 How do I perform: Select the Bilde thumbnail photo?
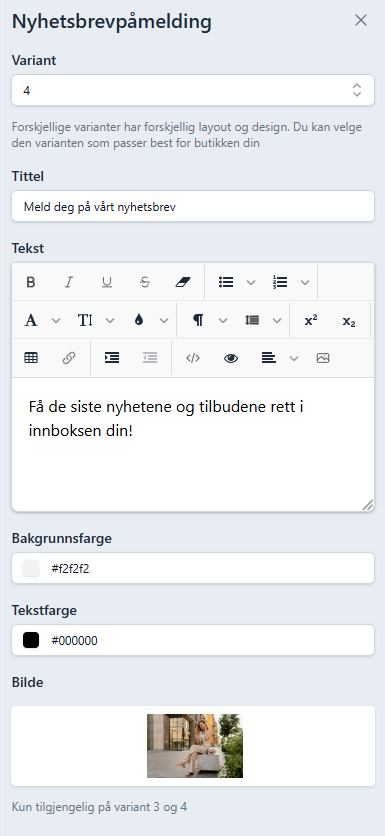195,746
